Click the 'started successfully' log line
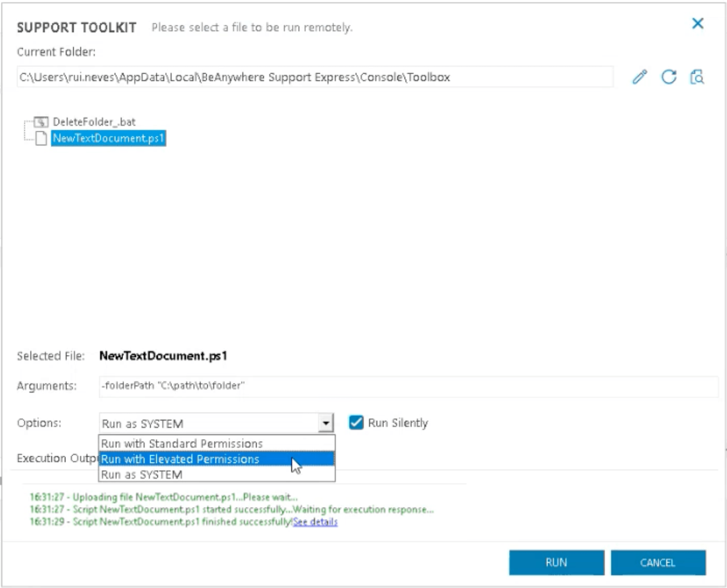The image size is (727, 588). 232,509
